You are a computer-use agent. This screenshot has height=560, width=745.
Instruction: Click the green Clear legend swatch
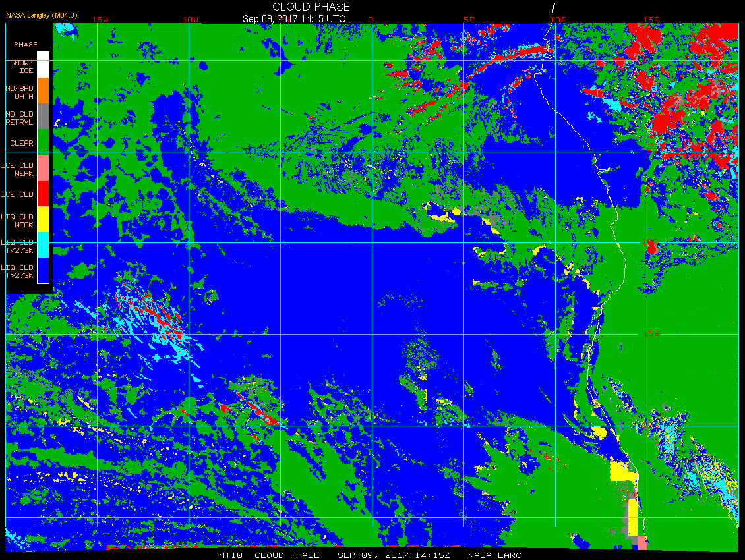(44, 142)
